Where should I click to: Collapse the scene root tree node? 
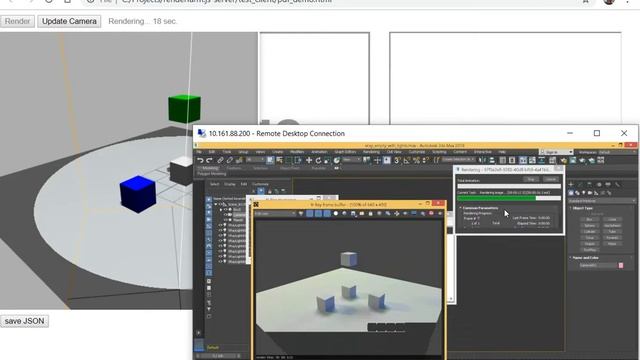216,204
